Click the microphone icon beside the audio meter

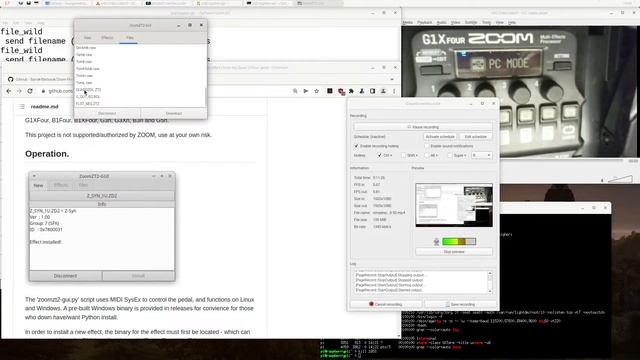pyautogui.click(x=436, y=242)
